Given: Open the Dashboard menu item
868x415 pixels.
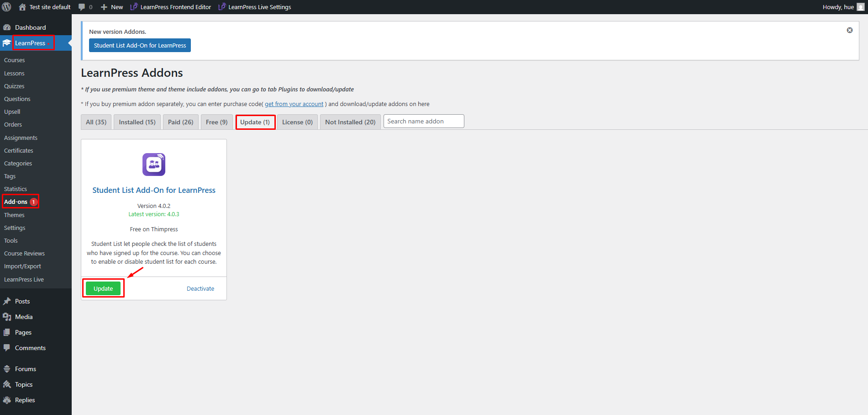Looking at the screenshot, I should 30,27.
